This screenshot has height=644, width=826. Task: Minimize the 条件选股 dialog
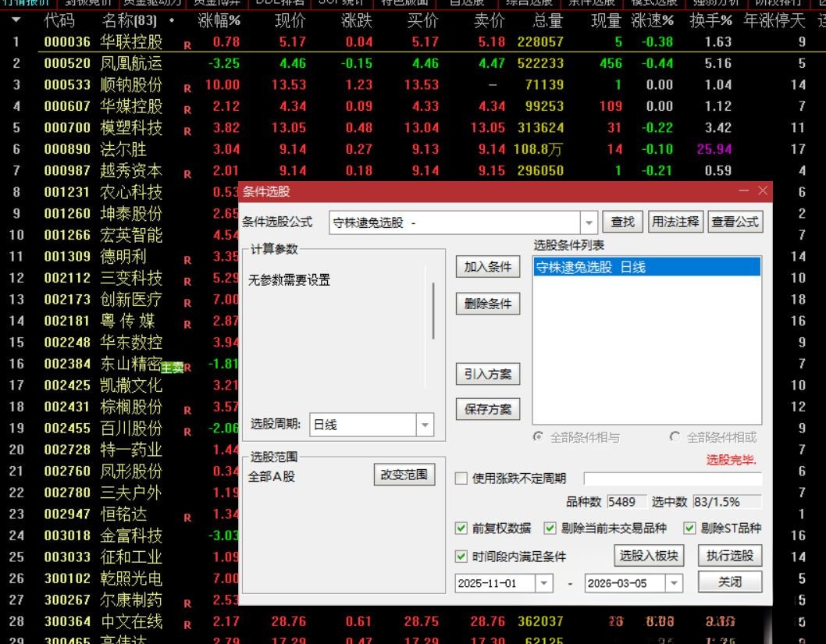743,190
